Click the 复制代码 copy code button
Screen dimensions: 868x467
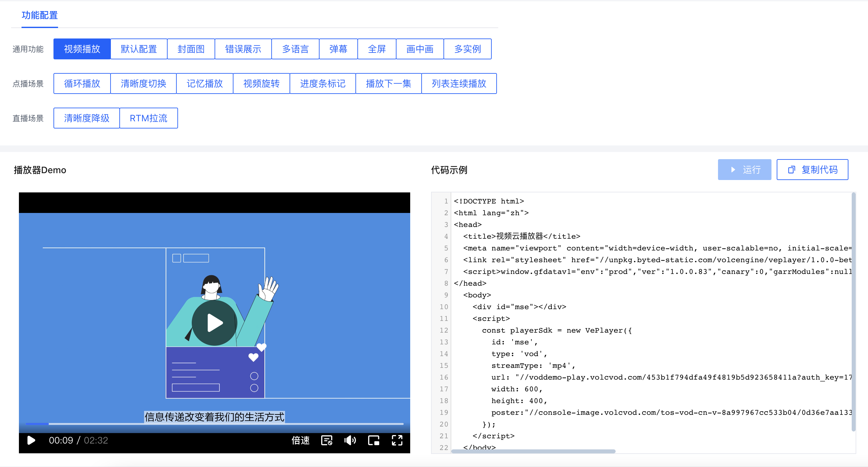click(x=812, y=170)
